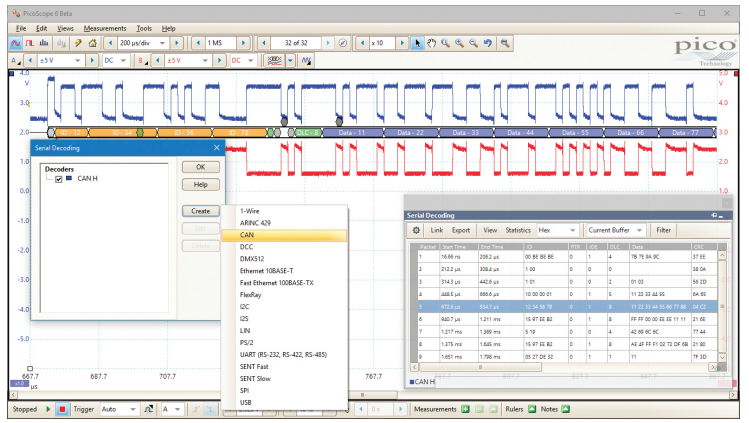Select packet 6 row in decoding table
749x423 pixels.
coord(565,319)
